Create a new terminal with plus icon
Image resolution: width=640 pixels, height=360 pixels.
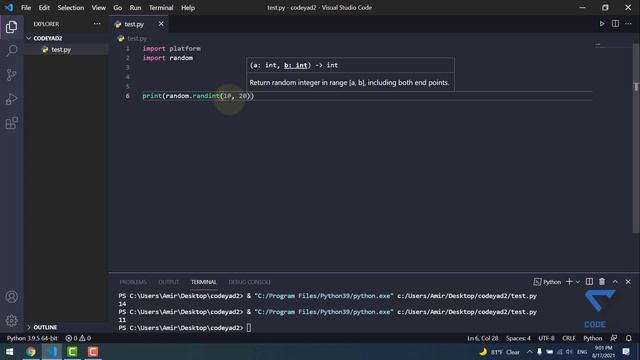(569, 282)
